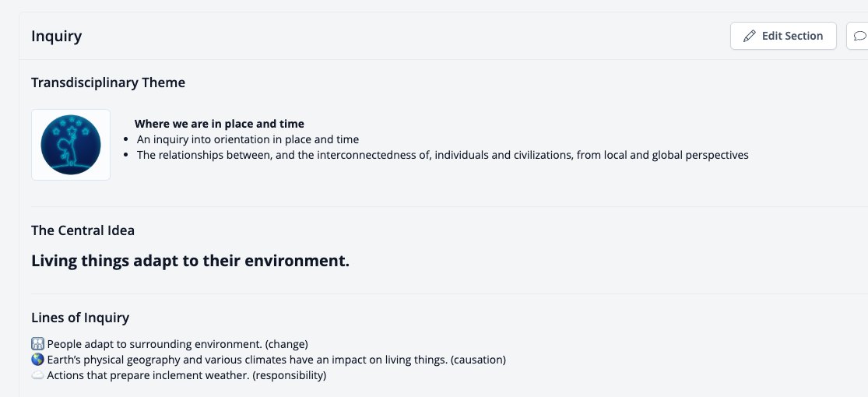Open the comments speech bubble button
The image size is (868, 397).
click(857, 36)
